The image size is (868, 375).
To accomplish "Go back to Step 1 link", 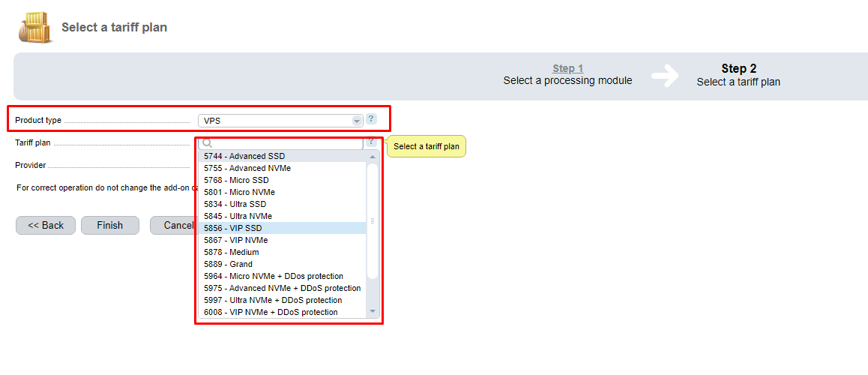I will [567, 68].
